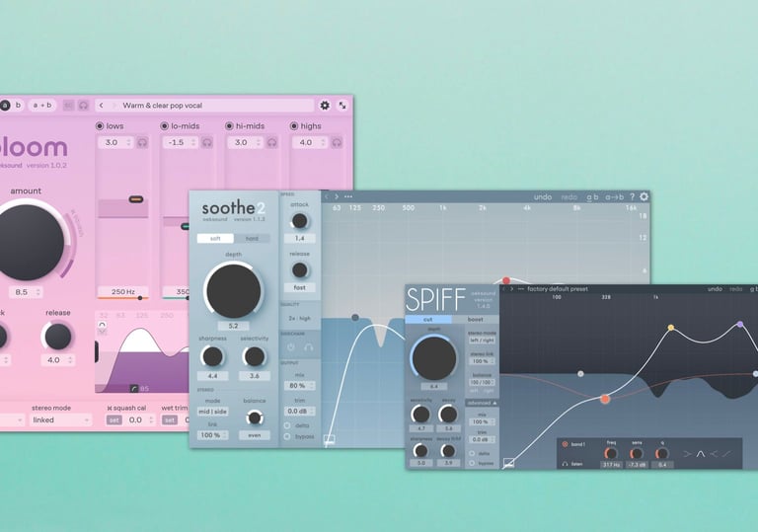Viewport: 758px width, 532px height.
Task: Click soothe2 sidechain headphone icon
Action: 308,346
